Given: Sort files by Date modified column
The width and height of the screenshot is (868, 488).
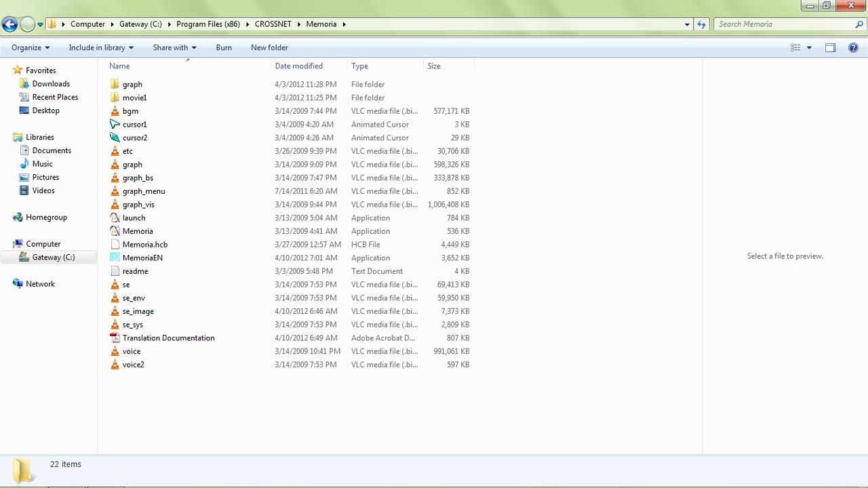Looking at the screenshot, I should (x=298, y=66).
